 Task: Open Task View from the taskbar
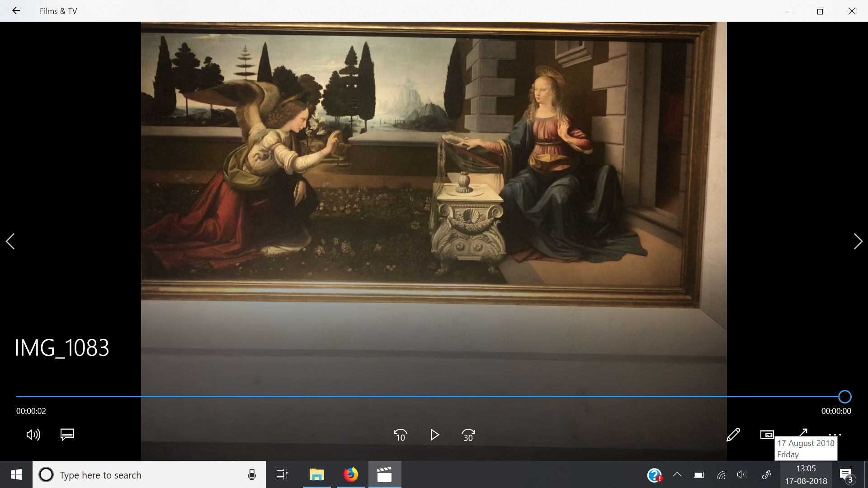point(282,474)
